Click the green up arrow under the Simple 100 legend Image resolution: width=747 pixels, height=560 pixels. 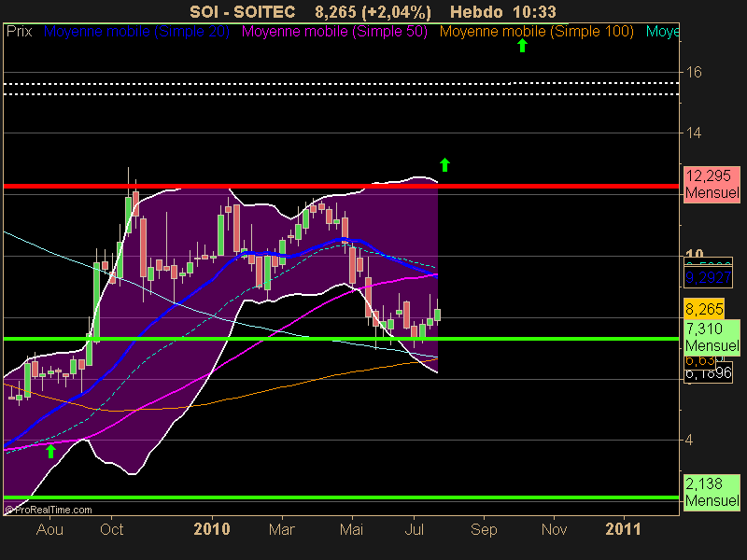(522, 46)
